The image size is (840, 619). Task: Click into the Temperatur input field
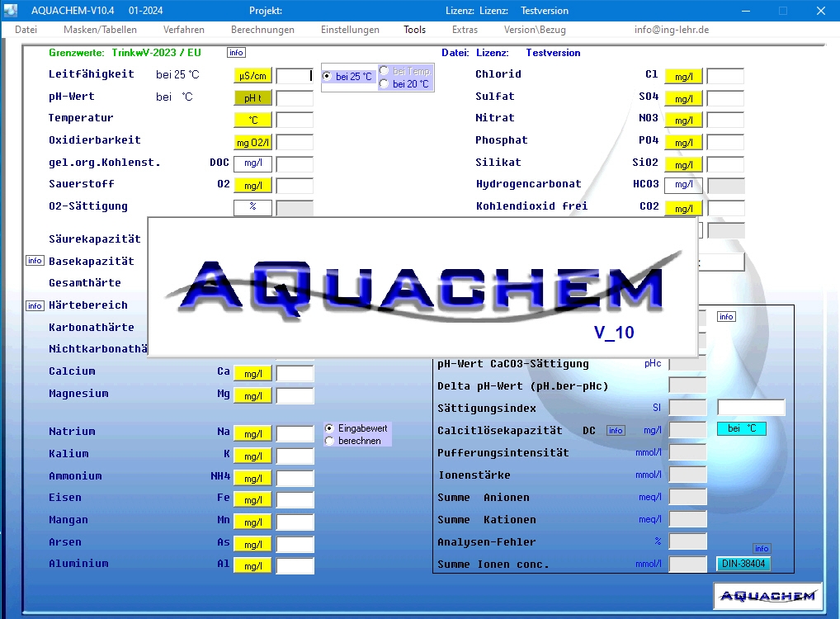(x=295, y=120)
